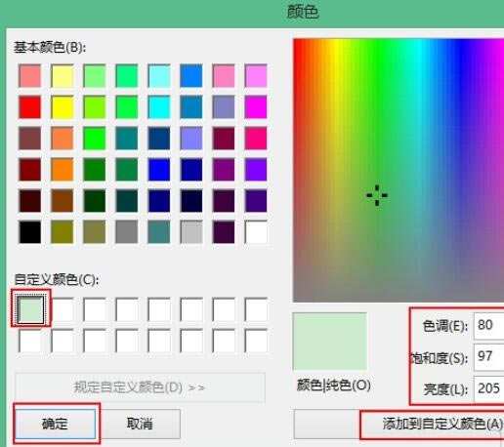Click 添加到自定义颜色(A) button
This screenshot has width=504, height=447.
tap(433, 424)
